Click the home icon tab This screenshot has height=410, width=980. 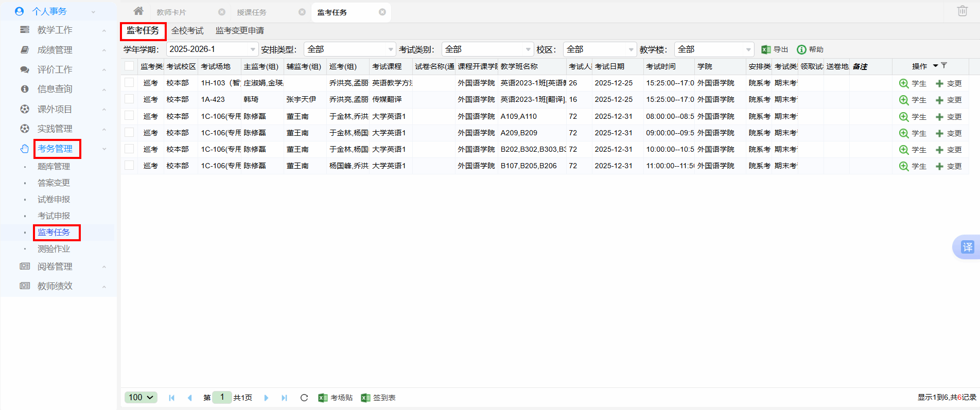click(x=138, y=11)
